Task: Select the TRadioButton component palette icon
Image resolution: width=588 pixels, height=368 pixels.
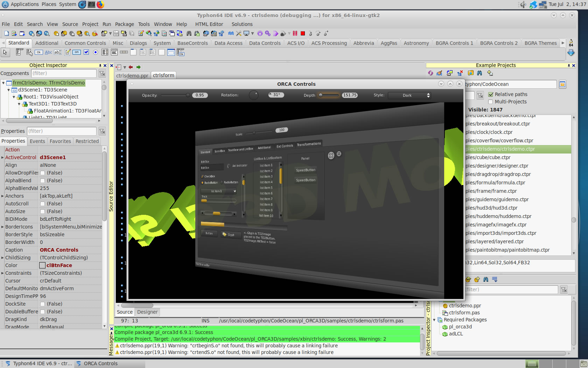Action: click(x=95, y=52)
